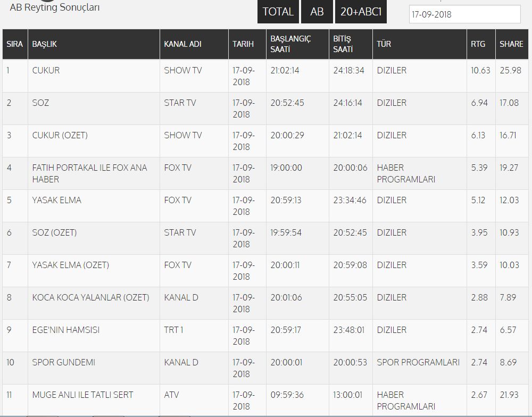Click SPOR PROGRAMLARI genre cell
The width and height of the screenshot is (532, 417).
[x=418, y=362]
